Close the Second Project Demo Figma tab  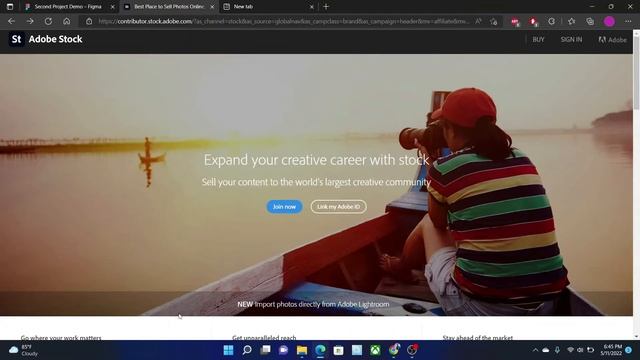(113, 7)
